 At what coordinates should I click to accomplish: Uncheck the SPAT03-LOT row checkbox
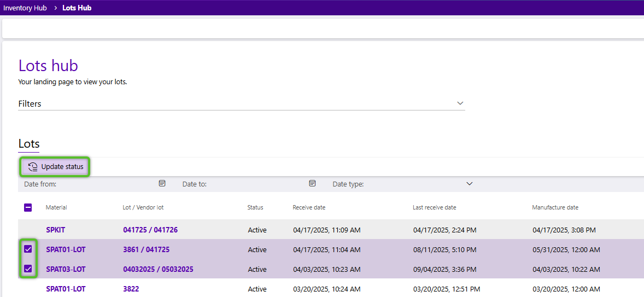click(x=28, y=269)
